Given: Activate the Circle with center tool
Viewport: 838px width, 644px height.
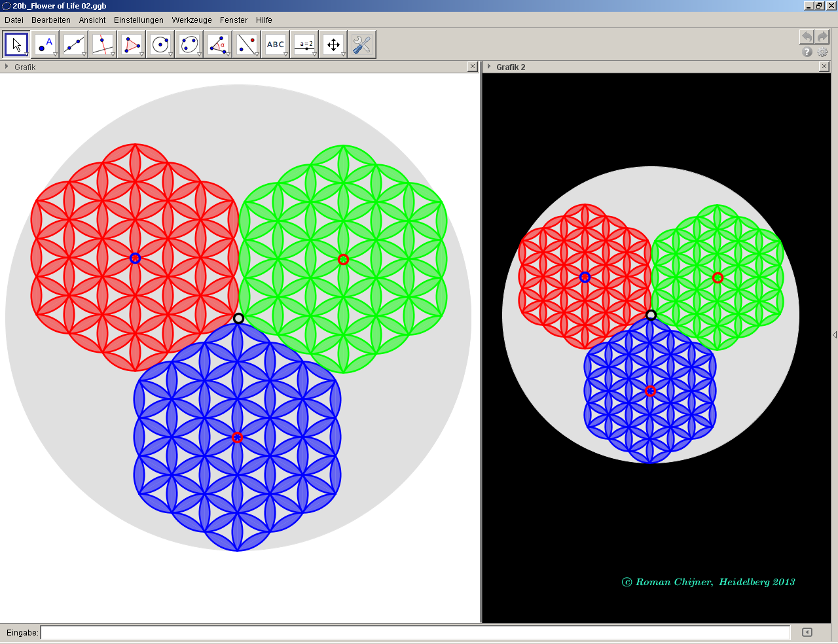Looking at the screenshot, I should point(160,45).
